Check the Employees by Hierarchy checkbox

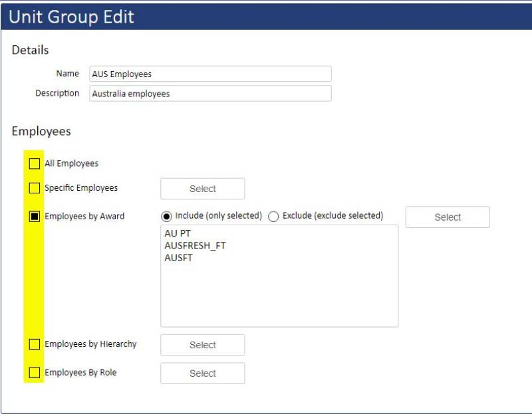35,344
